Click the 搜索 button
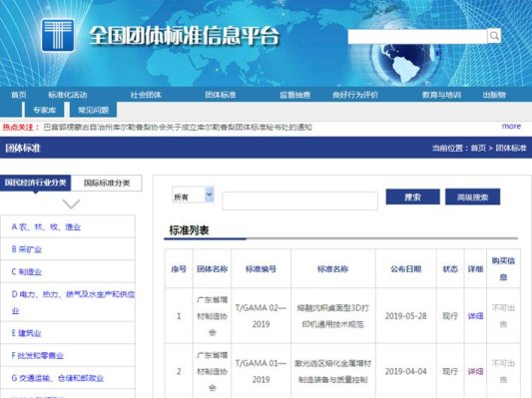The height and width of the screenshot is (398, 532). pos(412,197)
